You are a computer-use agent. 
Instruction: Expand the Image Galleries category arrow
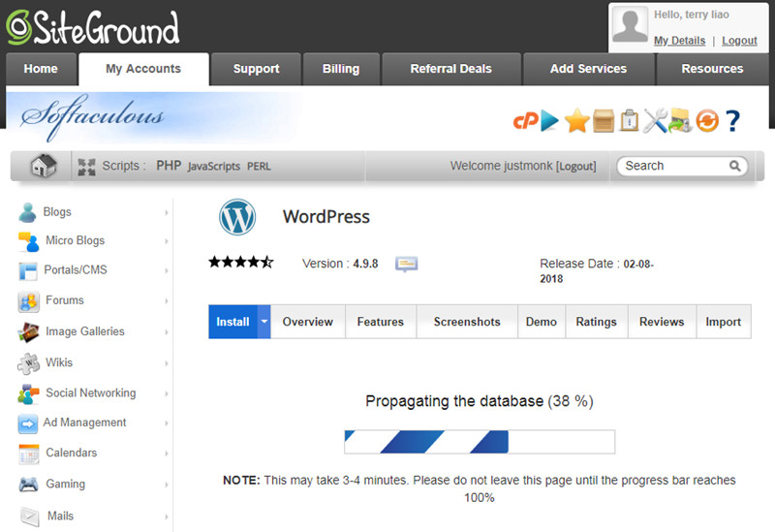pos(167,332)
